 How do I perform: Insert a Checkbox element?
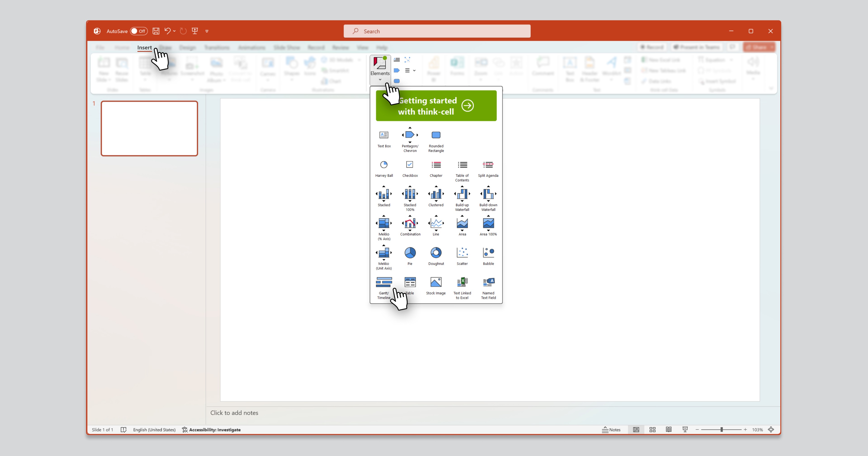click(410, 169)
